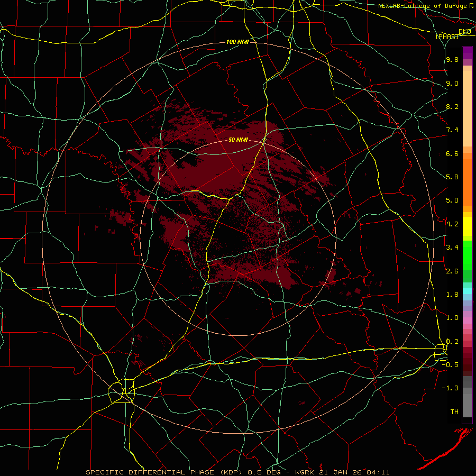The width and height of the screenshot is (476, 476).
Task: Click the 50 NMI range ring label
Action: coord(238,140)
